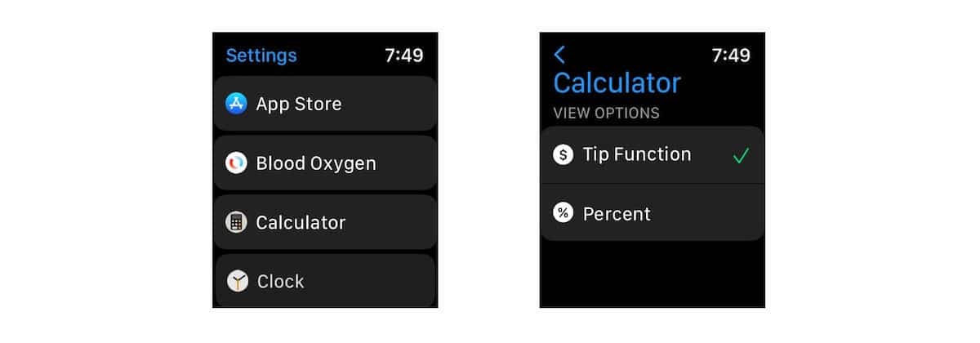Open the Calculator settings label

(301, 222)
